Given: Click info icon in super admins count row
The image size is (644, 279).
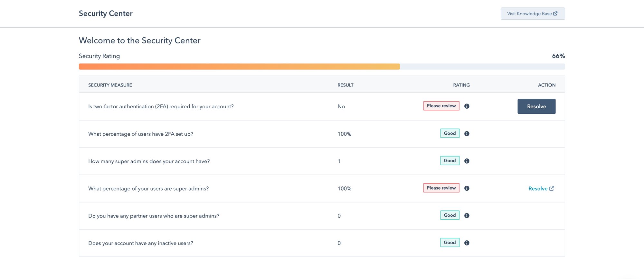Looking at the screenshot, I should [x=467, y=161].
